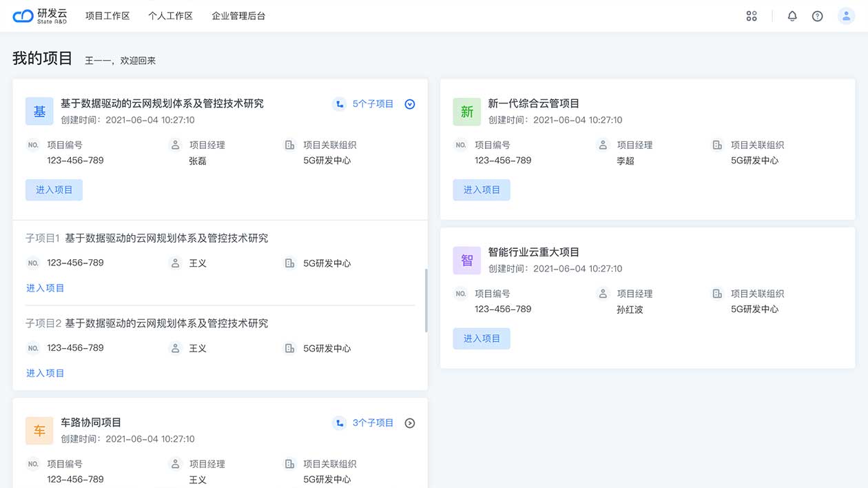Go to 企业管理后台

[x=238, y=16]
